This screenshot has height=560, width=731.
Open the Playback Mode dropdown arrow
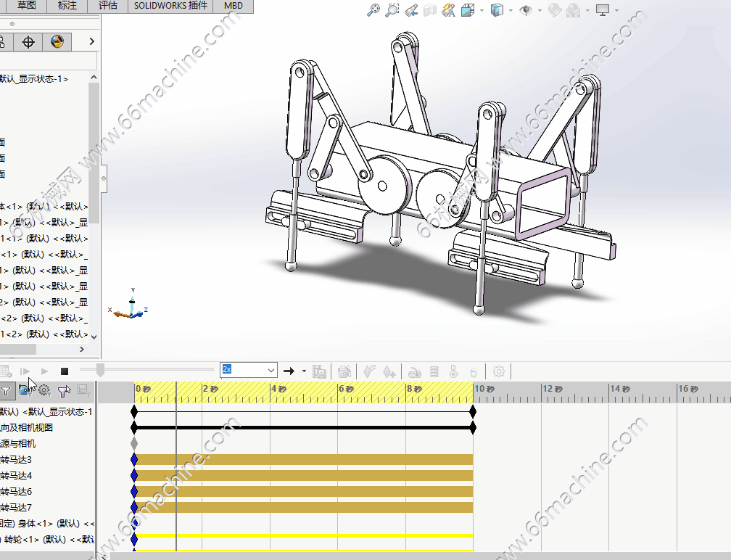(304, 371)
